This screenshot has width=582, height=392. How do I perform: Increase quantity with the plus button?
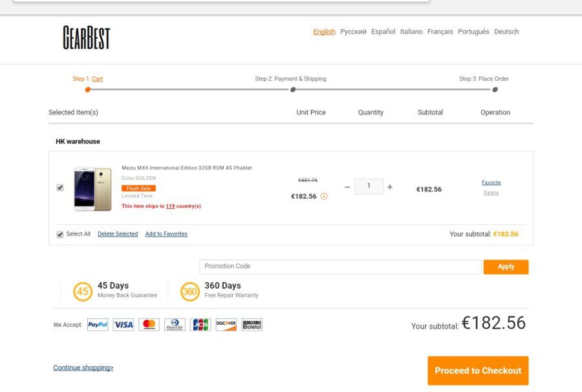click(390, 187)
